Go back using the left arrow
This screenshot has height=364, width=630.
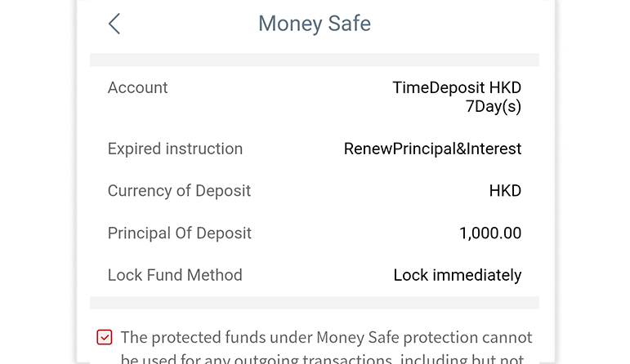tap(114, 24)
